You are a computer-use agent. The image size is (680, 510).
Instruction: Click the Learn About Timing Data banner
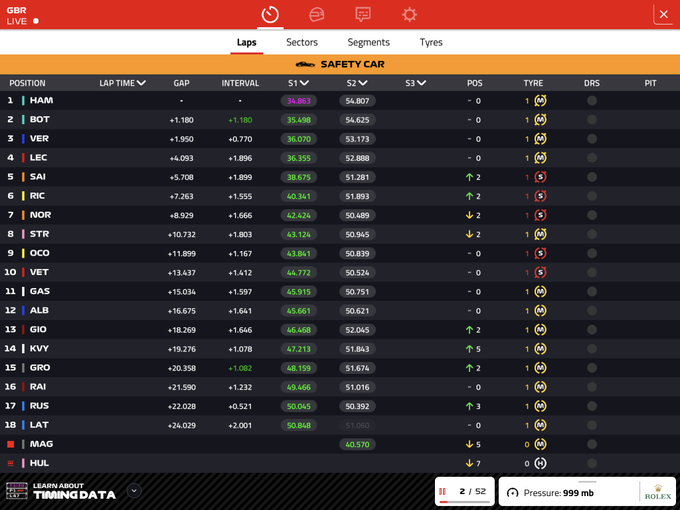tap(75, 491)
